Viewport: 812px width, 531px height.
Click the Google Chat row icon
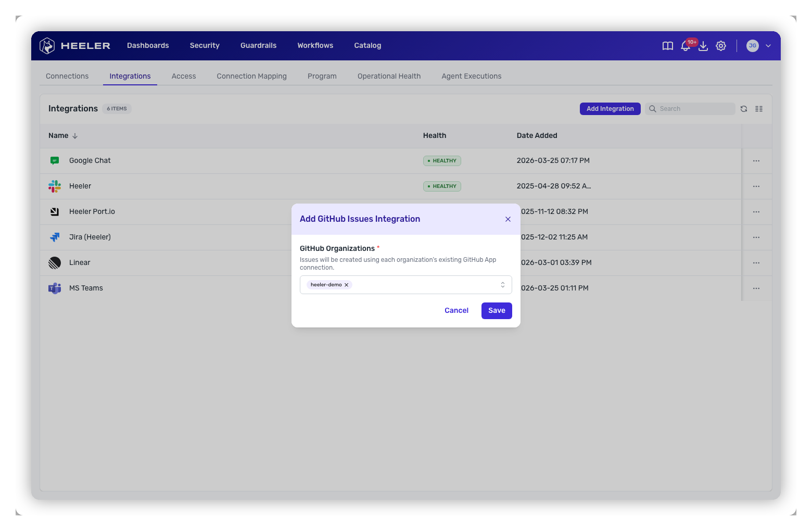tap(55, 161)
